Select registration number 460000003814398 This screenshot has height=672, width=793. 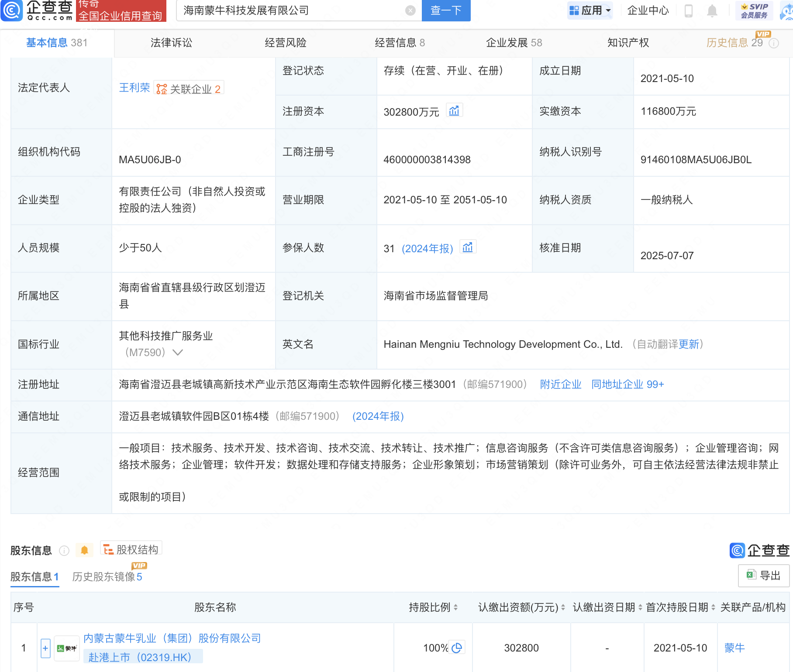(427, 160)
